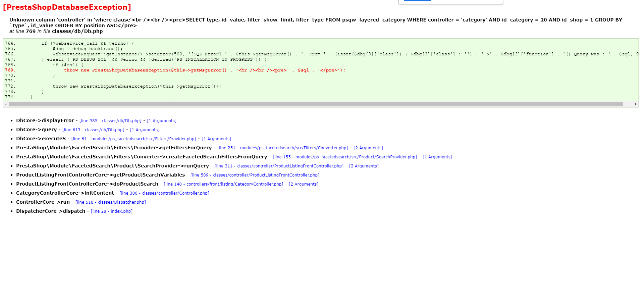Image resolution: width=644 pixels, height=302 pixels.
Task: Open line 311 ProductListingFrontController.php link
Action: pos(279,166)
